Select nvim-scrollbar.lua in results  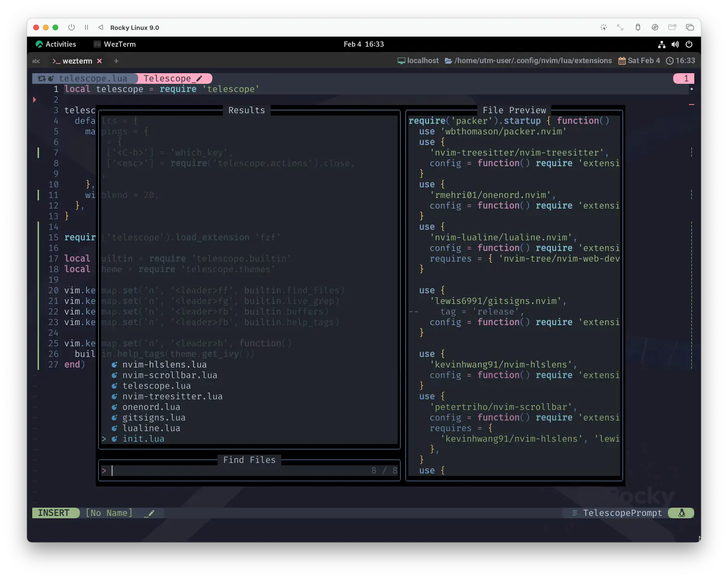(169, 375)
